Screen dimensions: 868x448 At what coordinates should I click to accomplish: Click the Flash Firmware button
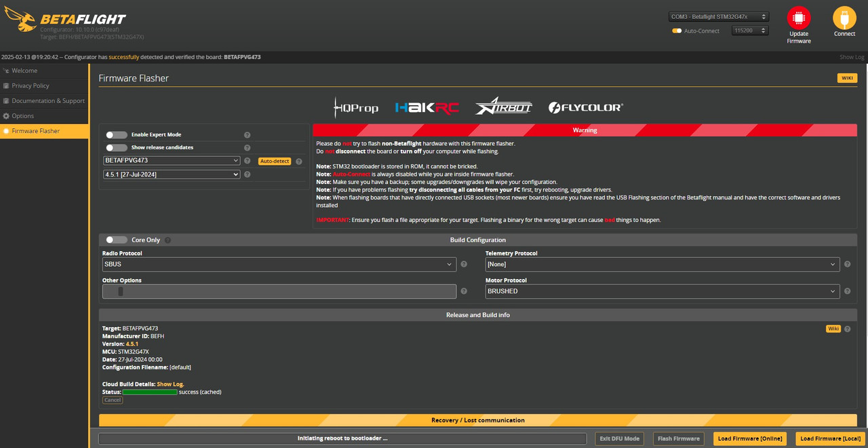(x=679, y=438)
